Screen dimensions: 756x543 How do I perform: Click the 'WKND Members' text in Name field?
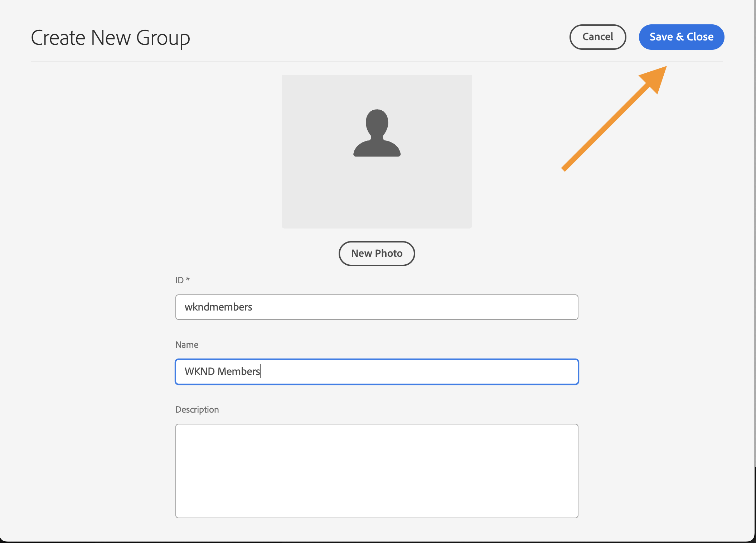[x=222, y=371]
